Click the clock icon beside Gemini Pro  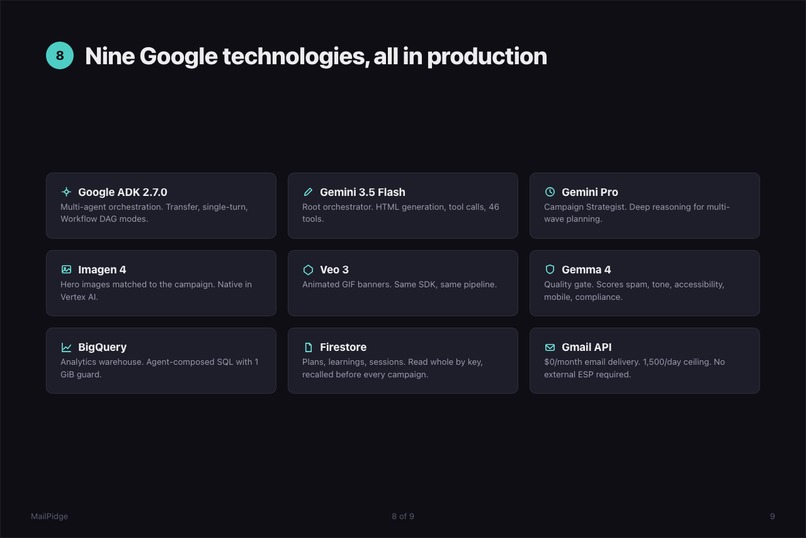[549, 192]
